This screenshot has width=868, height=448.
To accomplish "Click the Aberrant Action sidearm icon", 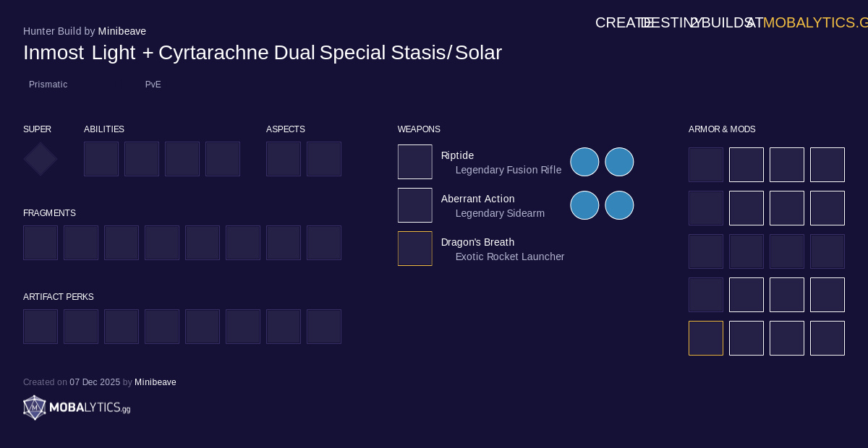I will (414, 205).
